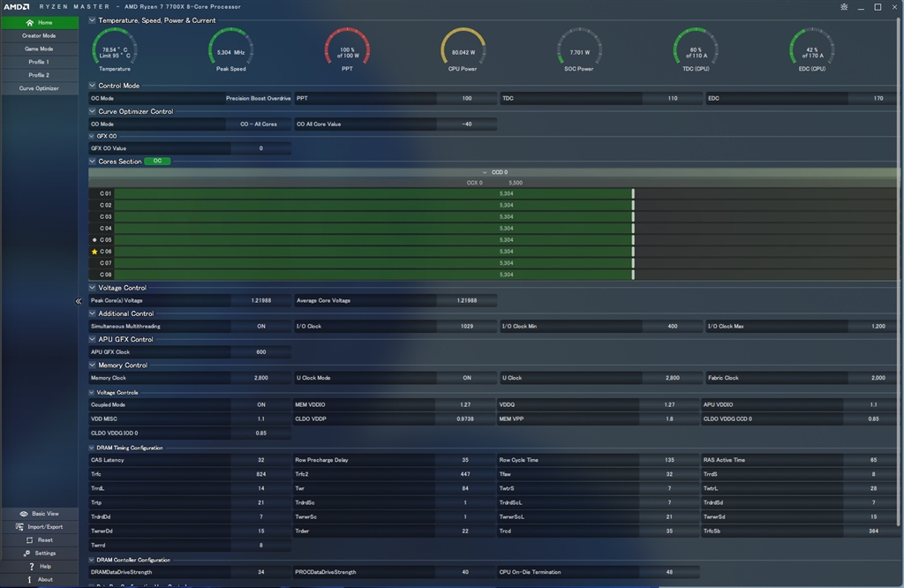The width and height of the screenshot is (904, 588).
Task: Collapse the CCD 0 chevron
Action: (485, 172)
